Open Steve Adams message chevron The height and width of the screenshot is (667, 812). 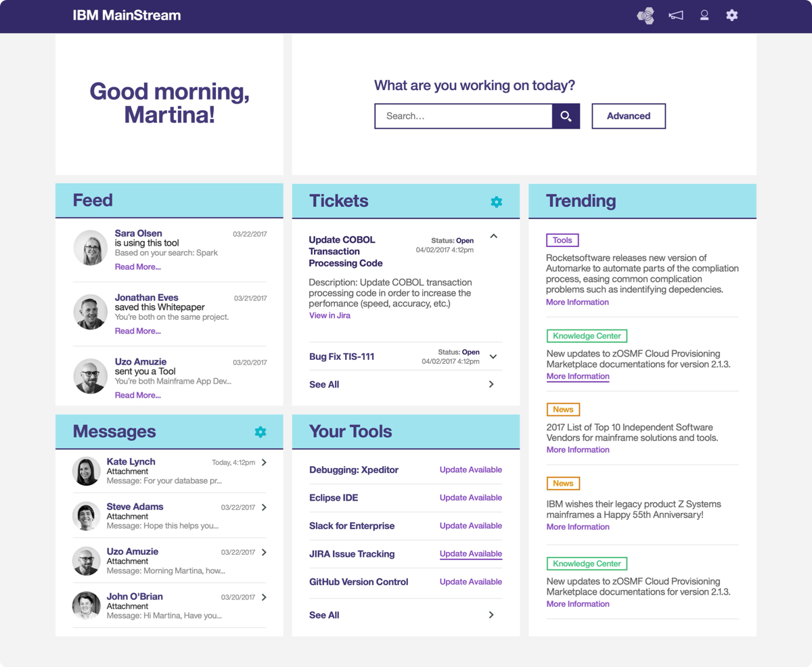coord(264,507)
